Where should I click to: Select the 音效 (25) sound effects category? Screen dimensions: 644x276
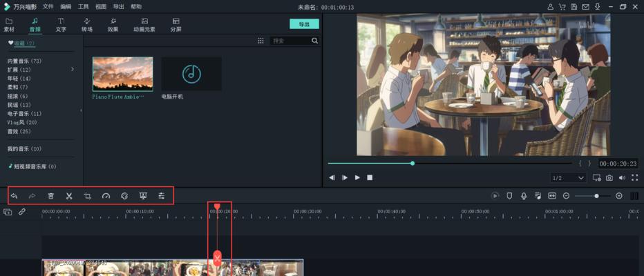19,131
